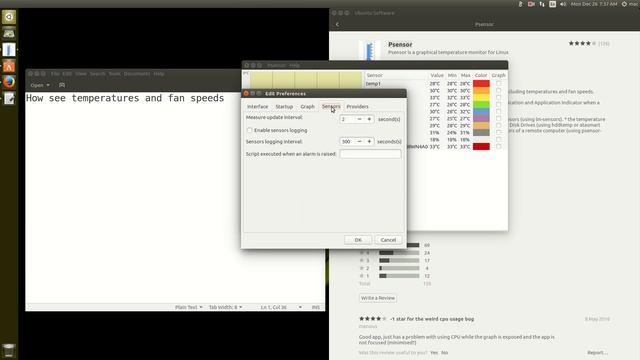Click the sensors logging interval value field

click(x=347, y=142)
